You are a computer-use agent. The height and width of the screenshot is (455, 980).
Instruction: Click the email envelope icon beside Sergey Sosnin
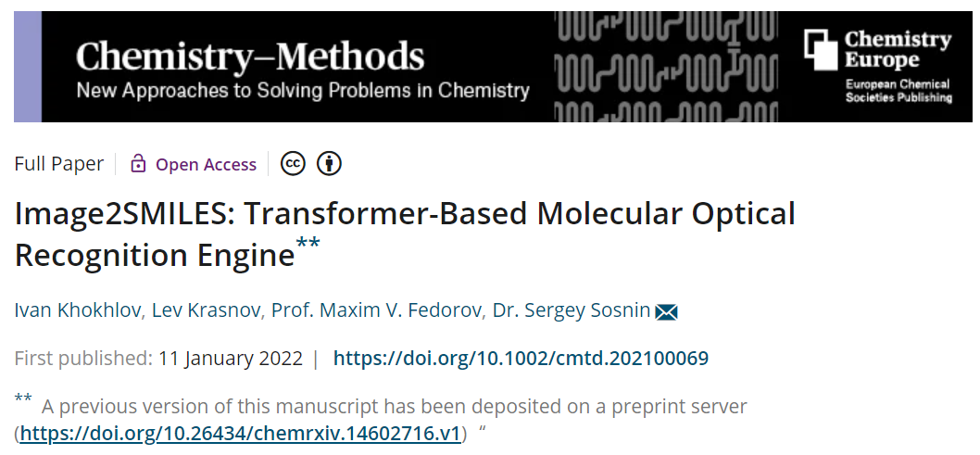pyautogui.click(x=666, y=312)
